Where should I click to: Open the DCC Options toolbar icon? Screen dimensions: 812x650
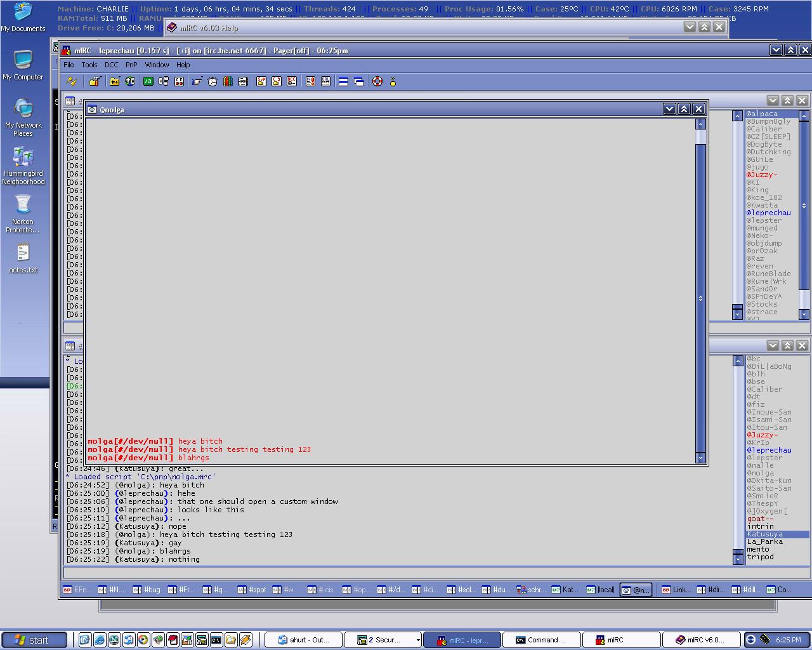coord(292,81)
